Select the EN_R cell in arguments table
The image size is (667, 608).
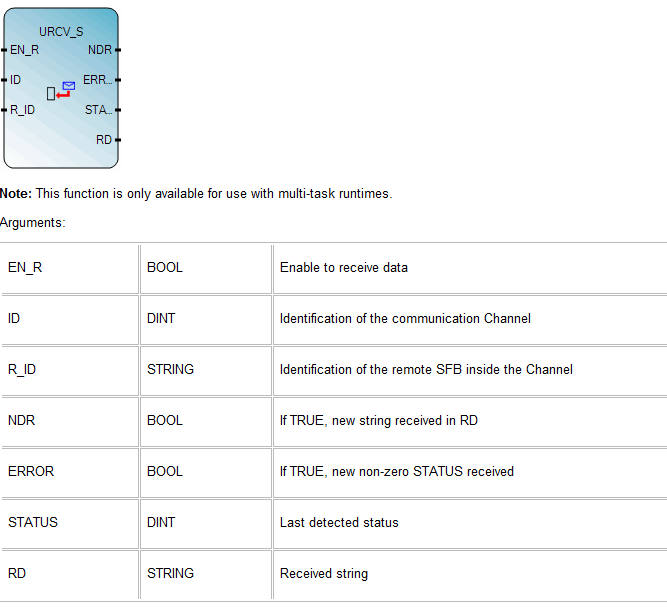(x=70, y=268)
